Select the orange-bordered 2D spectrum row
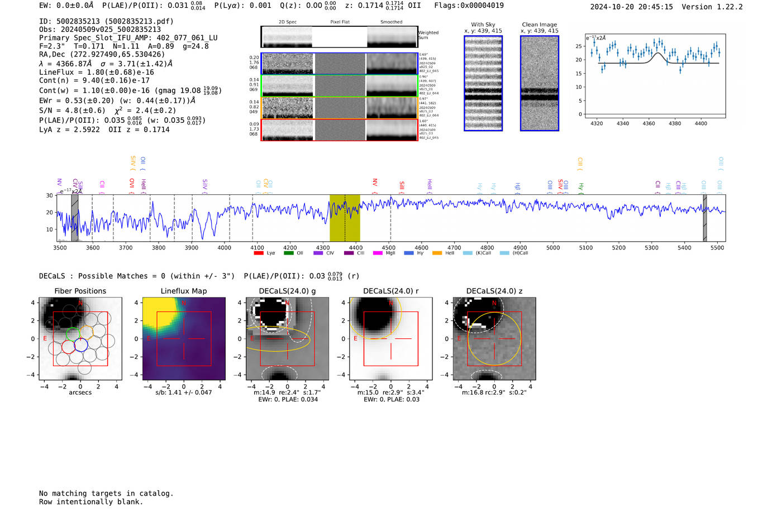Viewport: 782px width, 532px height. pyautogui.click(x=339, y=108)
